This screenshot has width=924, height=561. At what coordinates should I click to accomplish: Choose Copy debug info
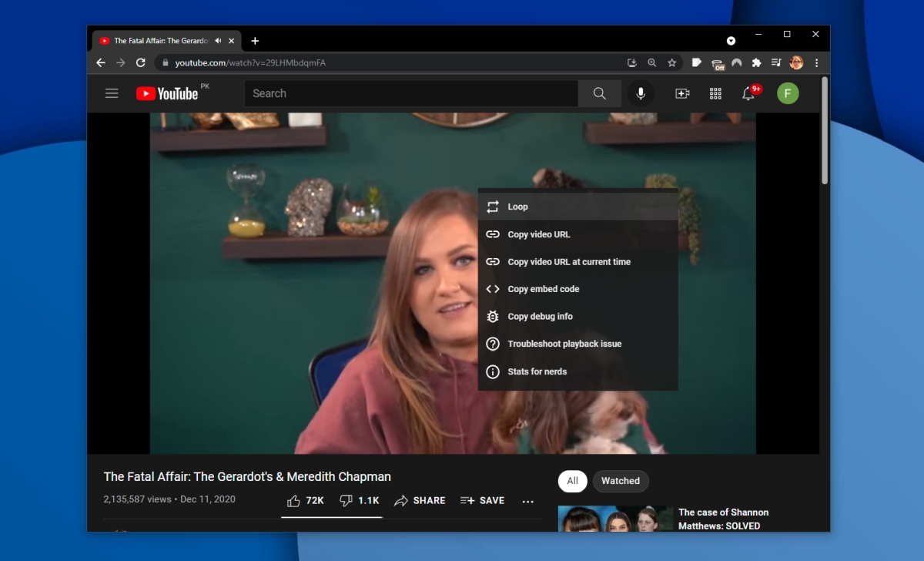[578, 317]
